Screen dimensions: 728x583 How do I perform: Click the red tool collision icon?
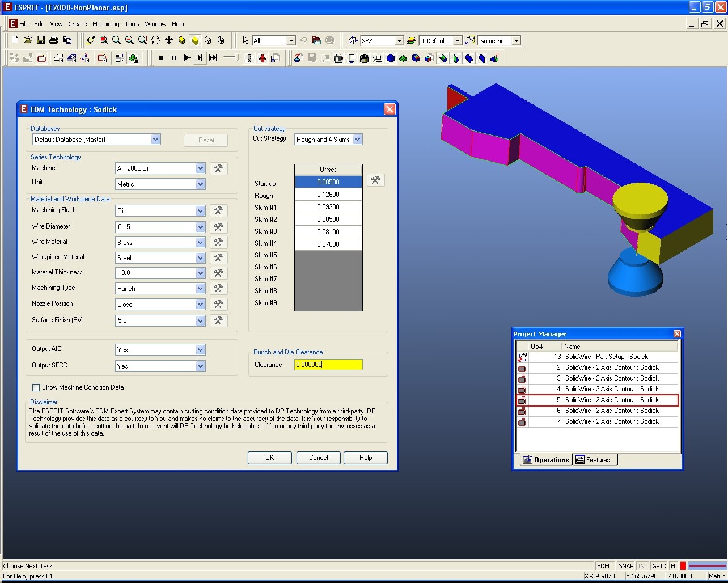pyautogui.click(x=262, y=58)
